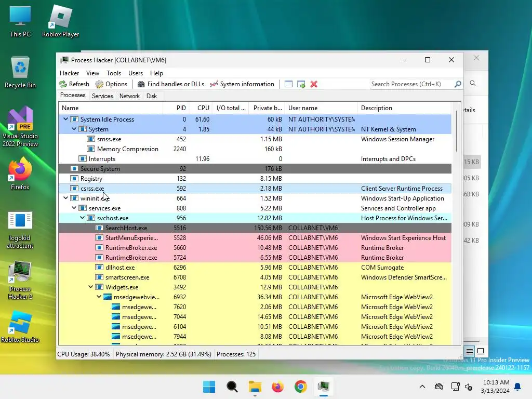Sort by the Private bytes column header
This screenshot has width=532, height=399.
tap(267, 108)
